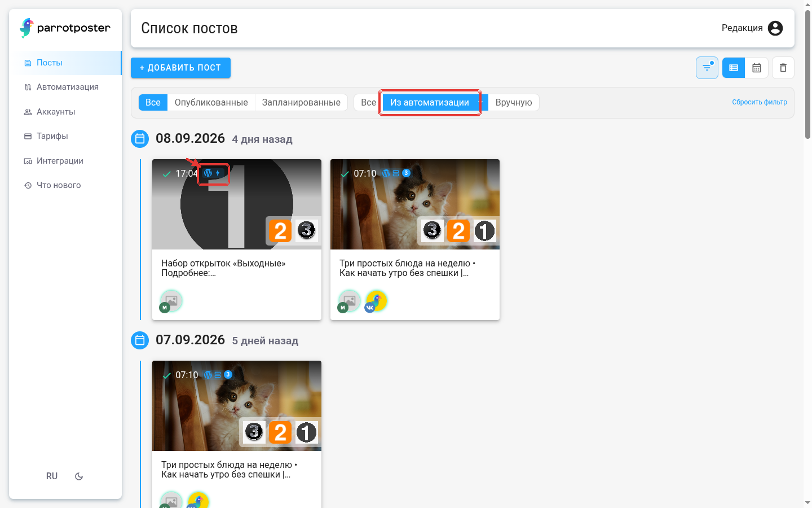Go to Автоматизация in the sidebar
Screen dimensions: 812x508
(65, 87)
